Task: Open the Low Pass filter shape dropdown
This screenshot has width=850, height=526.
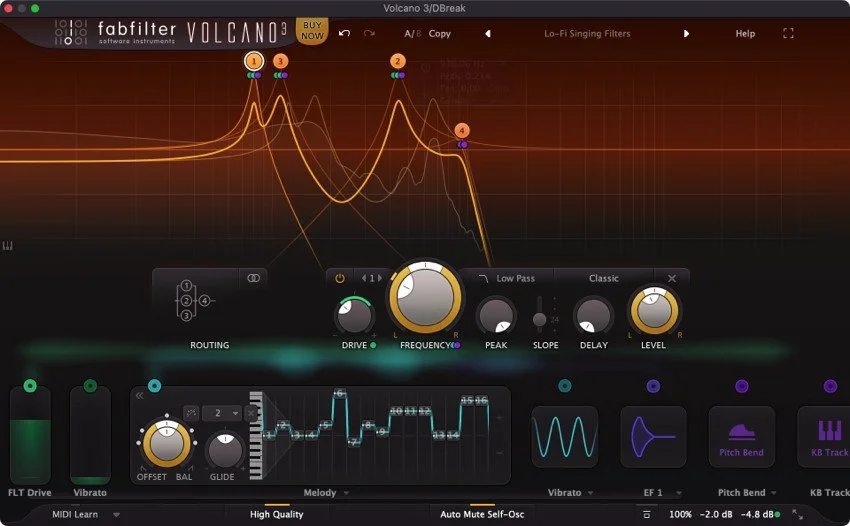Action: [x=507, y=278]
